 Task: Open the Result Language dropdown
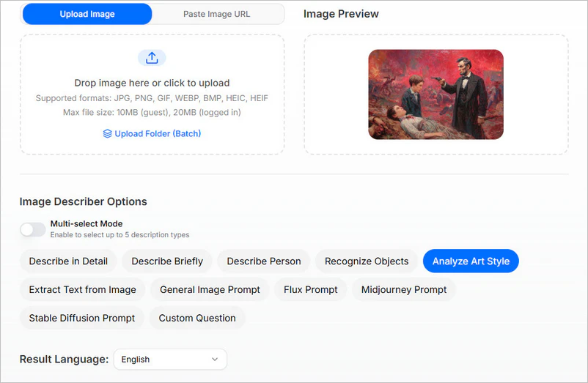[x=169, y=360]
